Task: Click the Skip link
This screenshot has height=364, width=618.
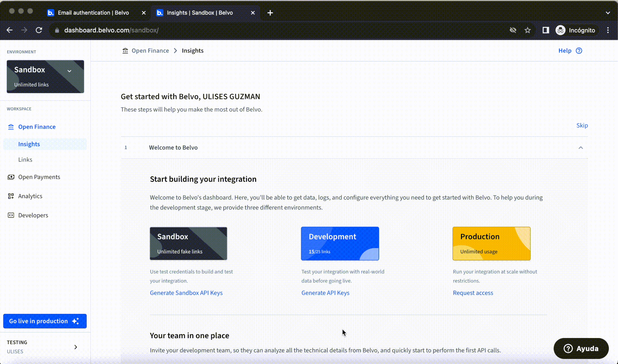Action: click(x=582, y=126)
